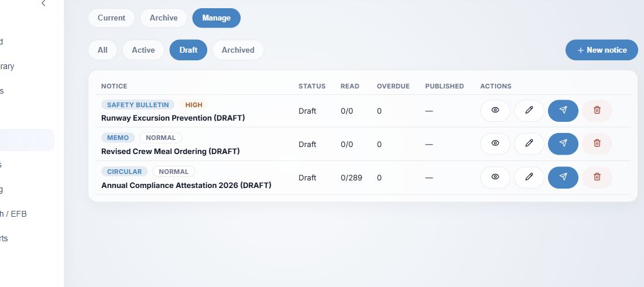Click the NORMAL badge beside MEMO
The image size is (644, 287).
pos(160,138)
